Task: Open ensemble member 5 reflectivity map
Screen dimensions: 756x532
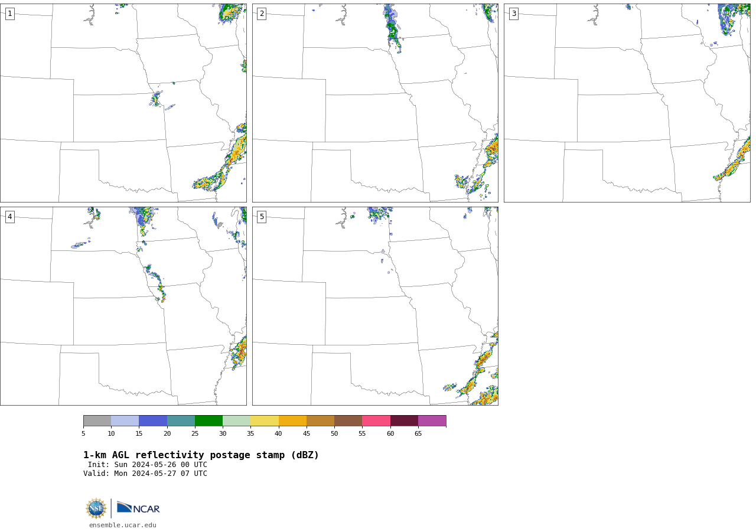Action: coord(375,306)
